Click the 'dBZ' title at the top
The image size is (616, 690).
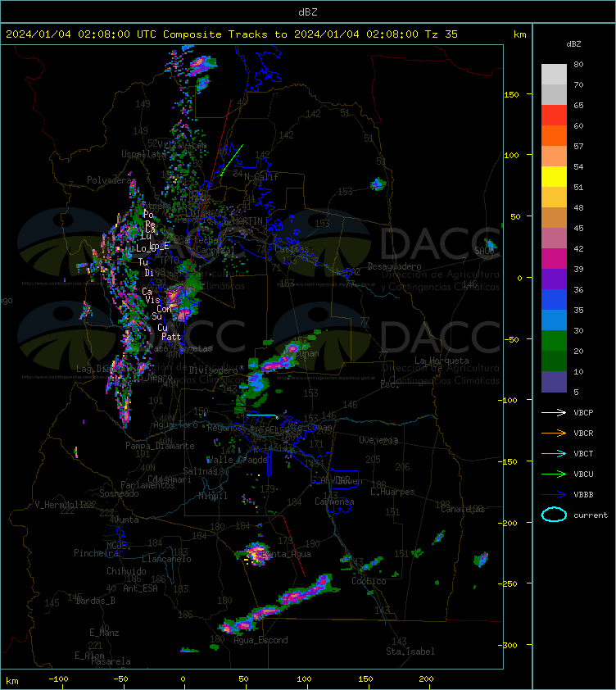(307, 11)
